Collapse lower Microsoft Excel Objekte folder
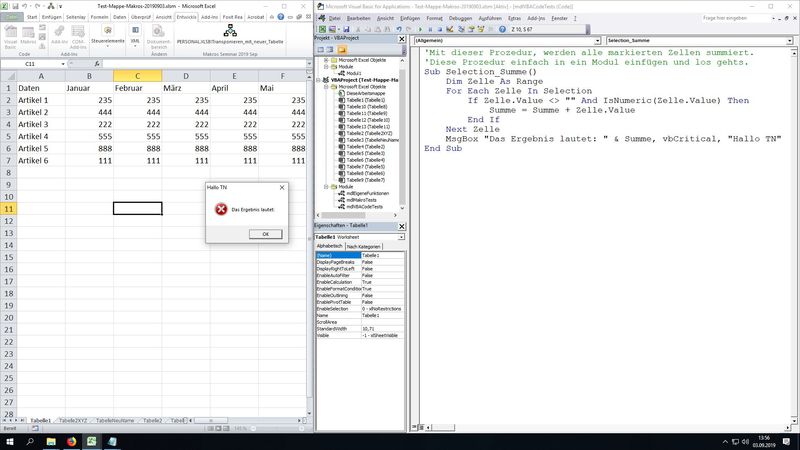 pos(326,87)
